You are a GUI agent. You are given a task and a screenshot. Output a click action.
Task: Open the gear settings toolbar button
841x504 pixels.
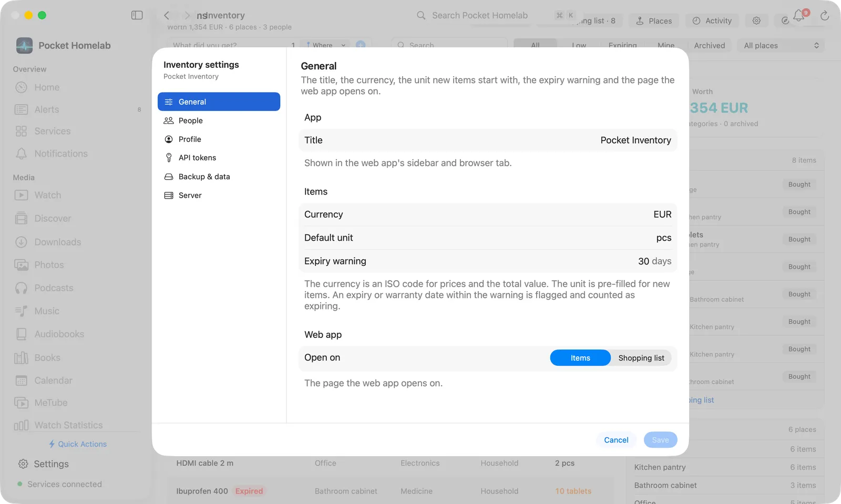pos(756,20)
